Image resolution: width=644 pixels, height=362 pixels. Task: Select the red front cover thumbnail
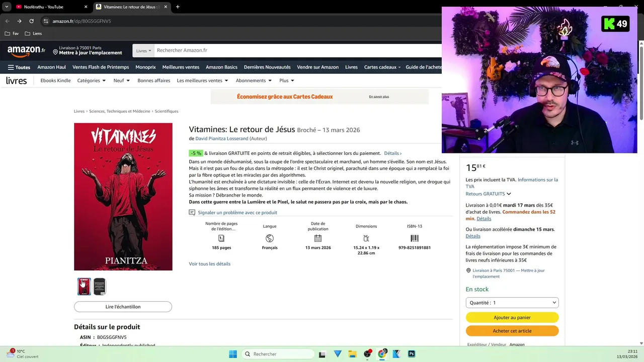pyautogui.click(x=84, y=287)
